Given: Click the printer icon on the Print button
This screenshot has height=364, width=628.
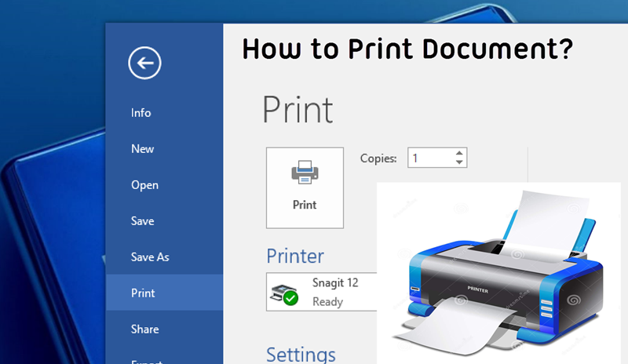Looking at the screenshot, I should click(x=304, y=174).
